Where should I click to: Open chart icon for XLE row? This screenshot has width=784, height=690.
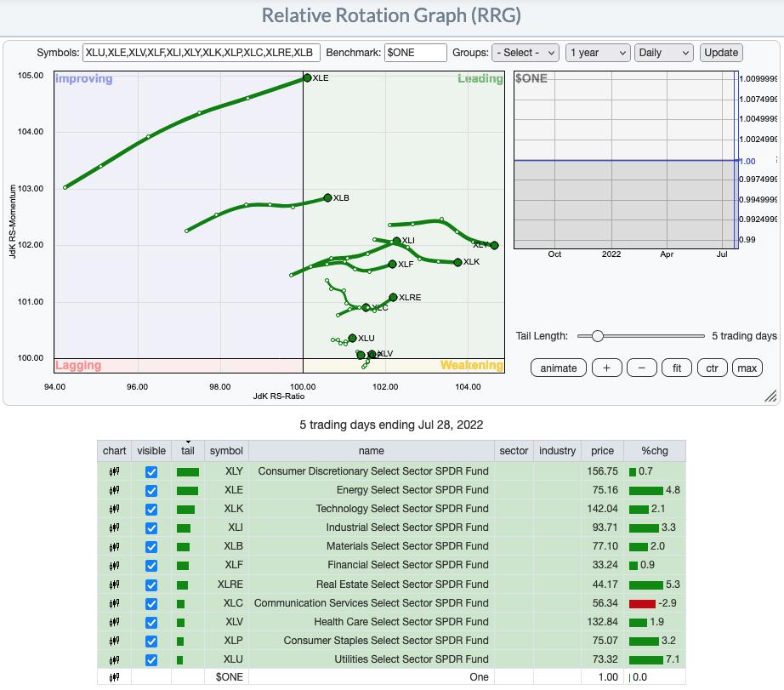[x=115, y=490]
